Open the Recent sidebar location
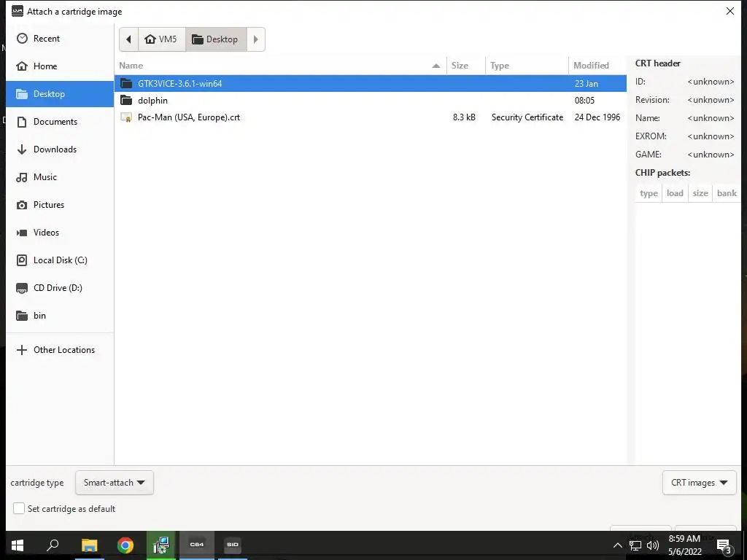 coord(60,39)
